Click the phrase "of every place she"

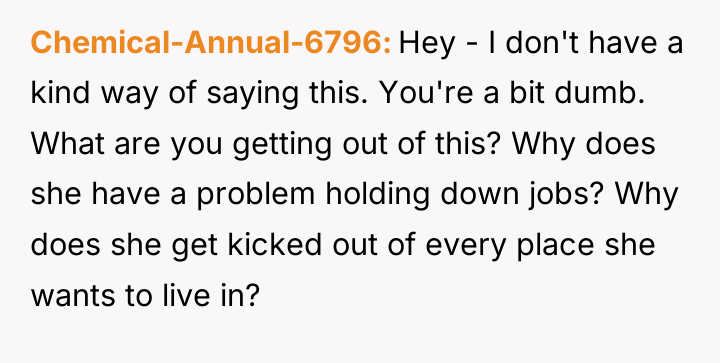[521, 246]
